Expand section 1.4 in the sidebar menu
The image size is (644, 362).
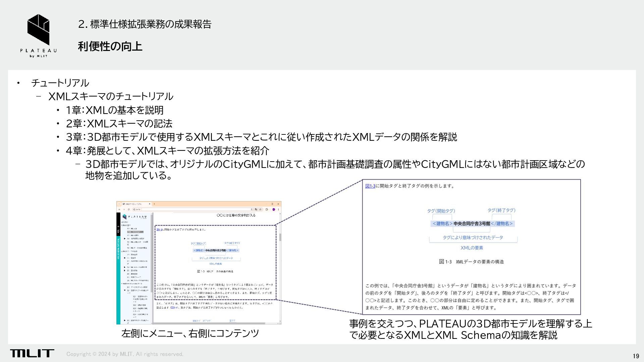point(125,239)
